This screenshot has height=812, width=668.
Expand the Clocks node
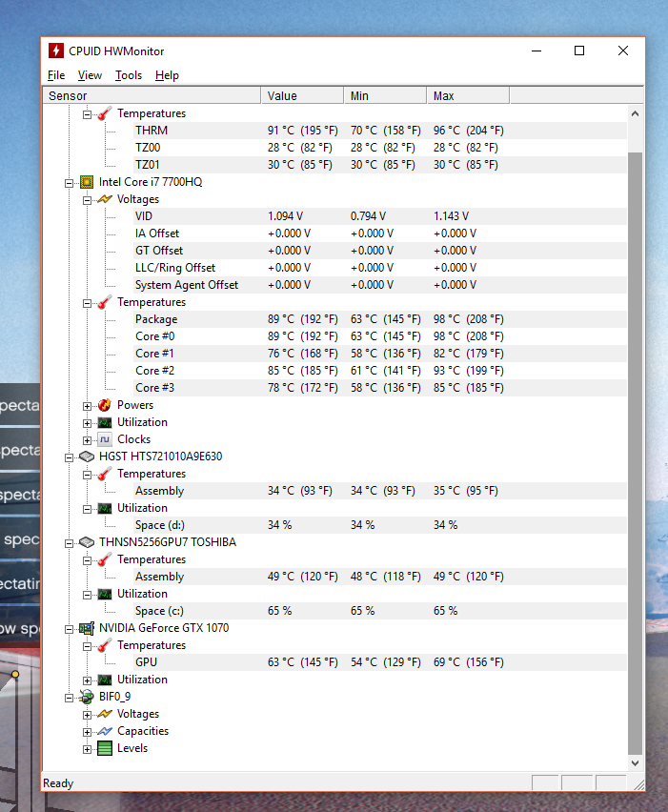coord(87,440)
